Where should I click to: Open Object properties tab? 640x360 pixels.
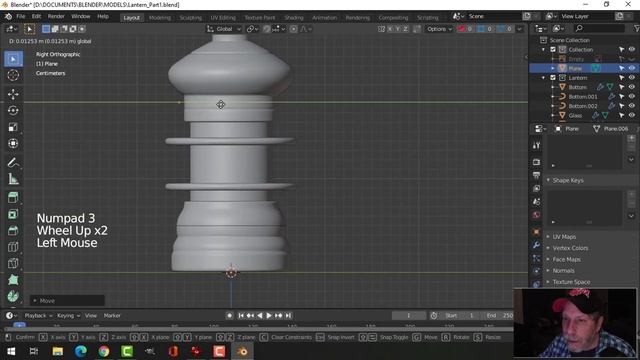tap(536, 232)
